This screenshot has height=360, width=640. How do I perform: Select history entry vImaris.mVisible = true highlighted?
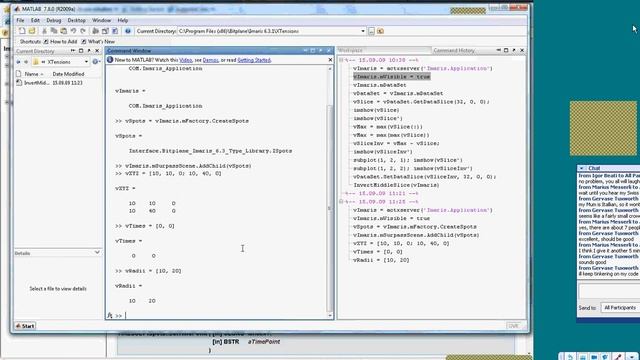[391, 77]
